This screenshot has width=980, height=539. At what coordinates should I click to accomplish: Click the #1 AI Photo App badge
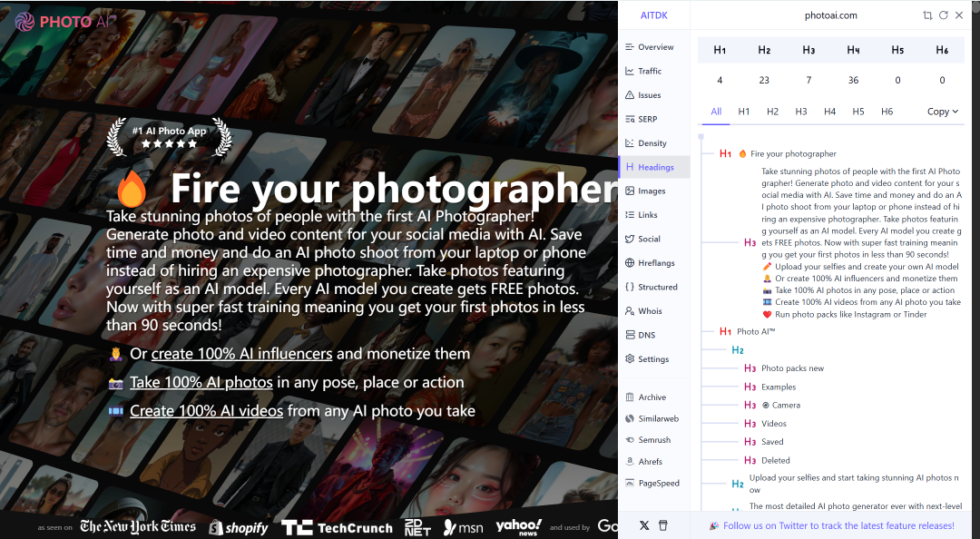pos(169,136)
